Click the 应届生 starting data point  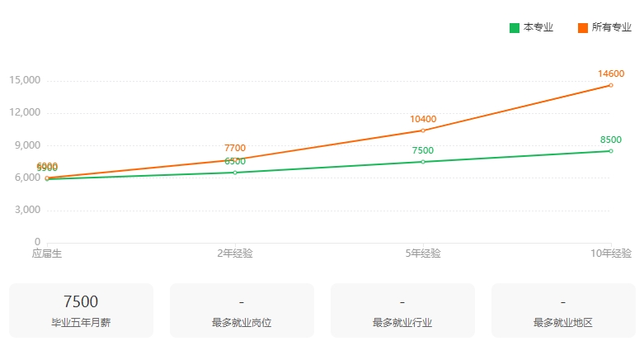pos(47,178)
